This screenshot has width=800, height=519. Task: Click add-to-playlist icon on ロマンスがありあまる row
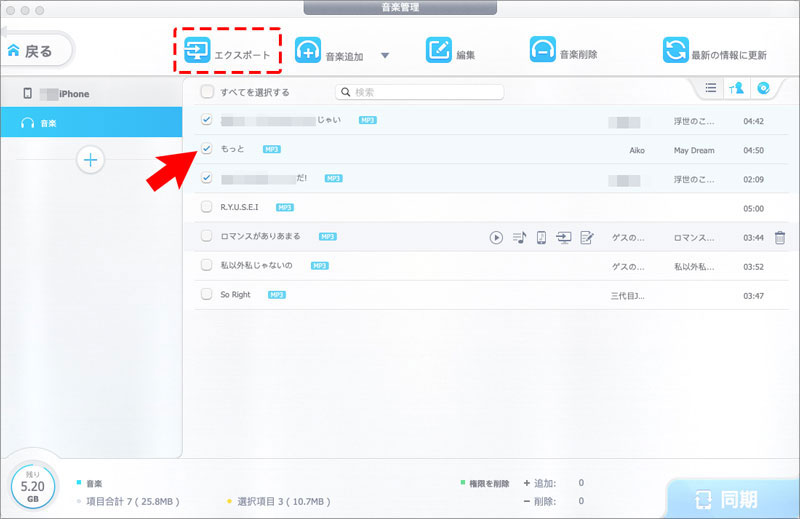tap(519, 237)
